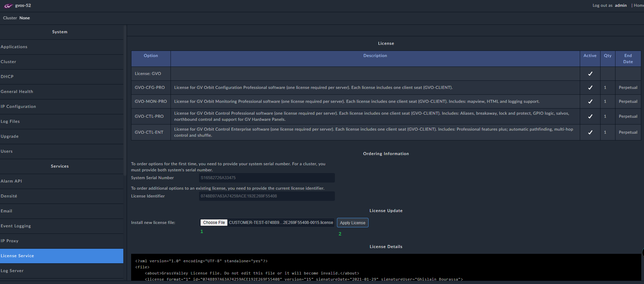
Task: Open General Health page
Action: [x=61, y=92]
